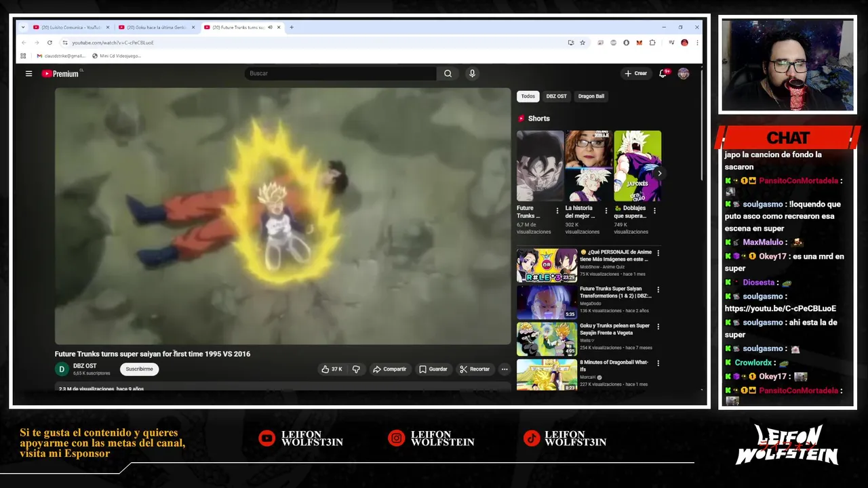
Task: Open the MetaMask fox extension
Action: point(639,43)
